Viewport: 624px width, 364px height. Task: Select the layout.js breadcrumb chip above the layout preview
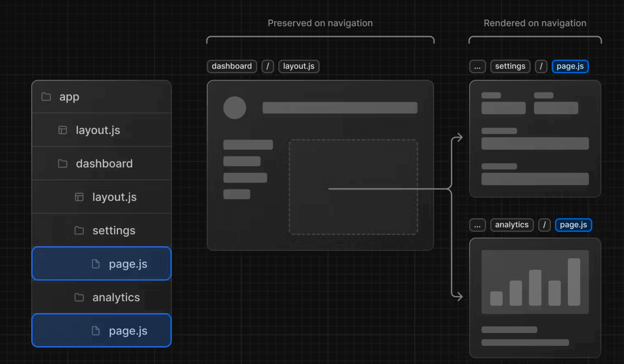click(299, 66)
